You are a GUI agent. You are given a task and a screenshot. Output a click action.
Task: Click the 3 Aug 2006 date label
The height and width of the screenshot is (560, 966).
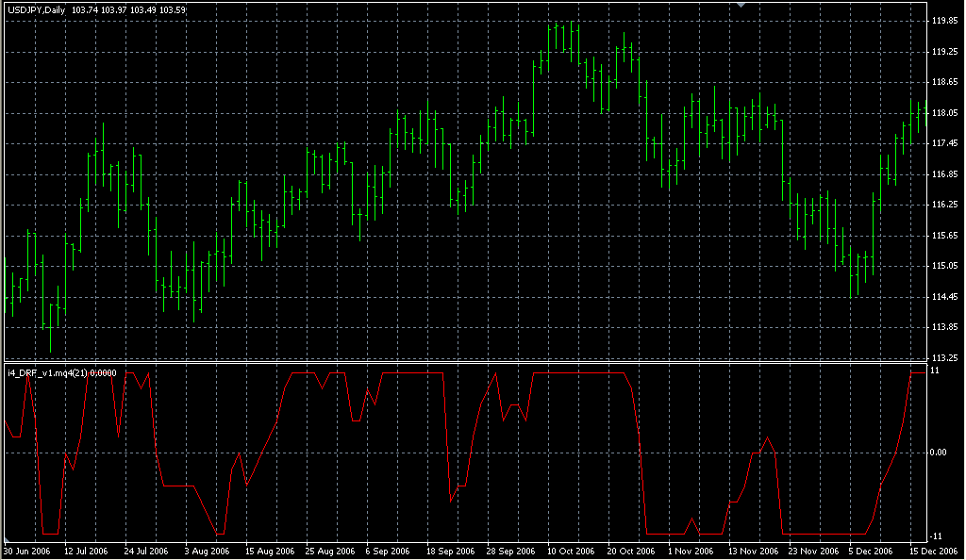coord(207,551)
